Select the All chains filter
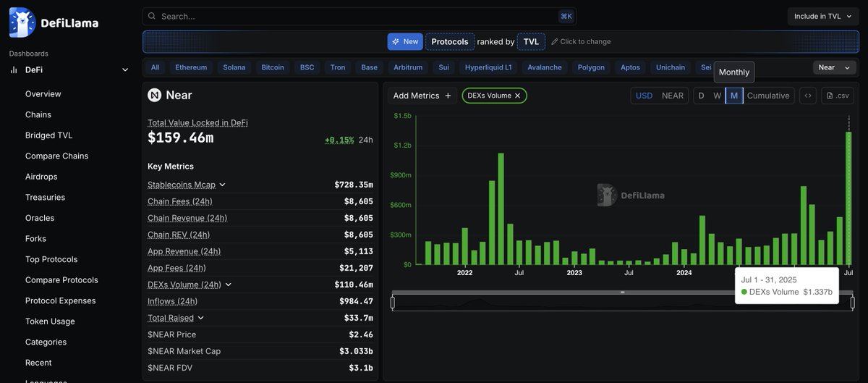This screenshot has height=383, width=868. pos(155,67)
